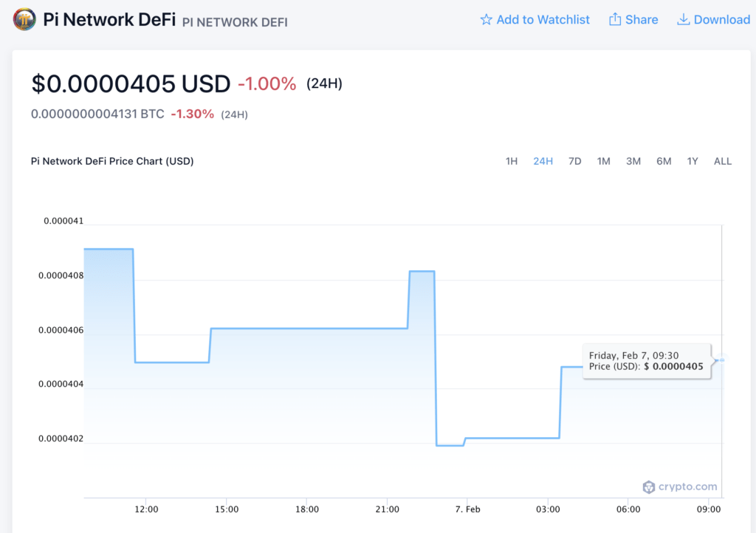Click the -1.30% BTC change value
Image resolution: width=756 pixels, height=533 pixels.
pyautogui.click(x=193, y=114)
